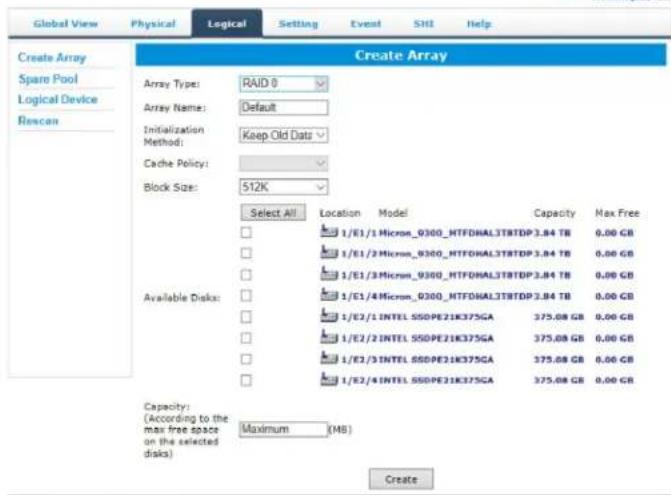Switch to the Global View tab
The height and width of the screenshot is (495, 671).
(65, 24)
